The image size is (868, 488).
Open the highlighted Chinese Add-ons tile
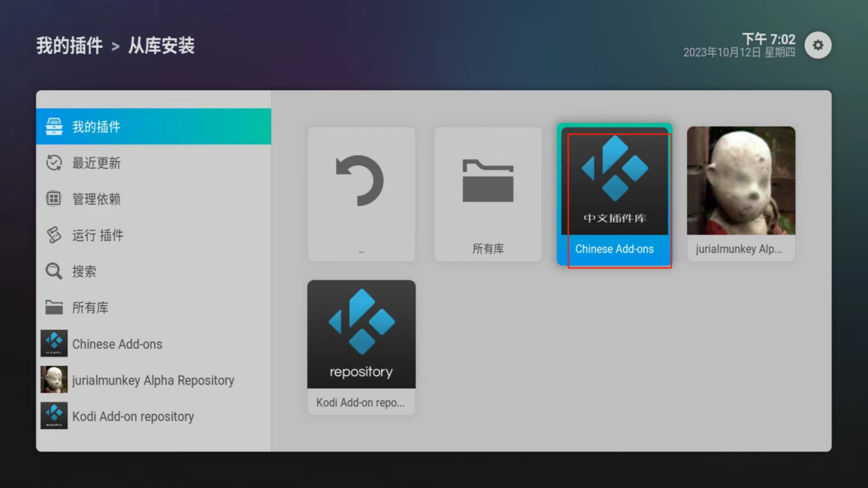coord(615,195)
